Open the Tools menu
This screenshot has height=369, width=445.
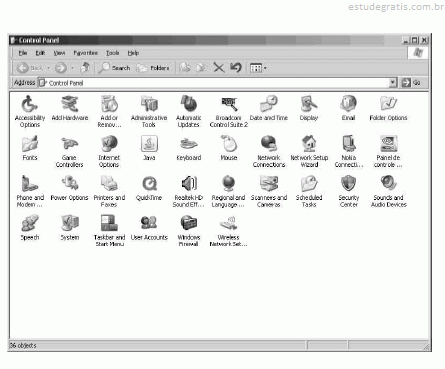pyautogui.click(x=113, y=53)
